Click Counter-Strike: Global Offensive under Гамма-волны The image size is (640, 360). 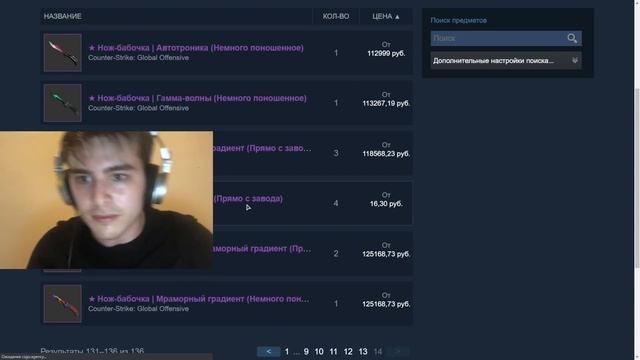click(138, 108)
